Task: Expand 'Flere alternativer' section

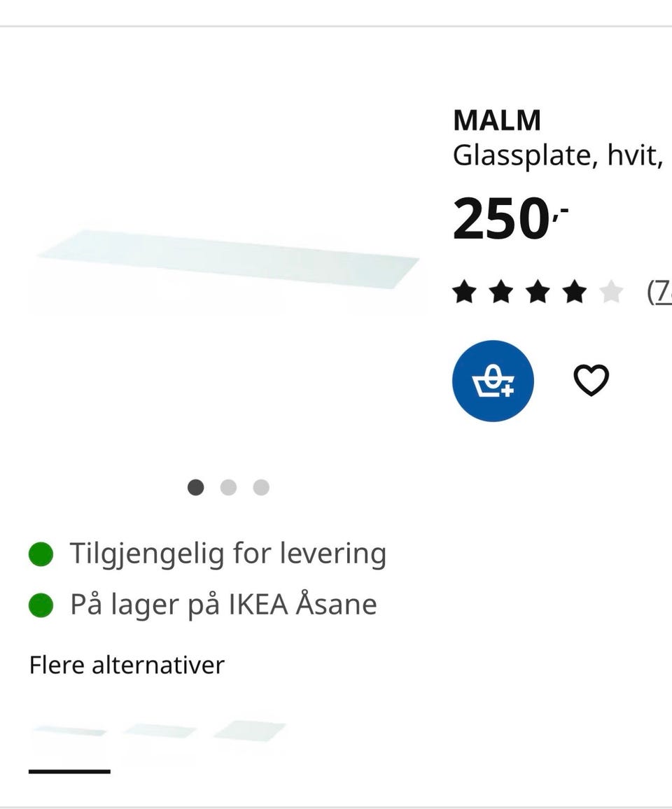Action: point(126,665)
